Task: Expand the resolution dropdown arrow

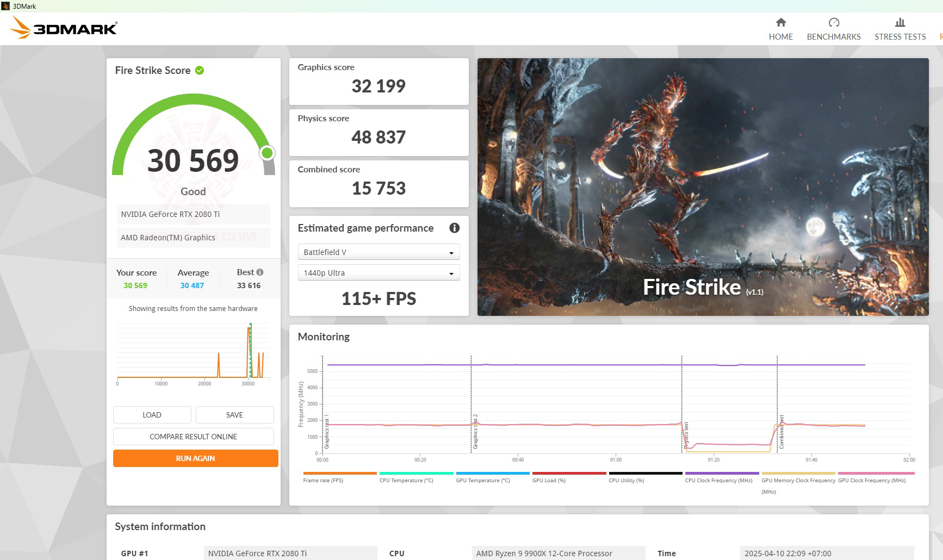Action: click(451, 272)
